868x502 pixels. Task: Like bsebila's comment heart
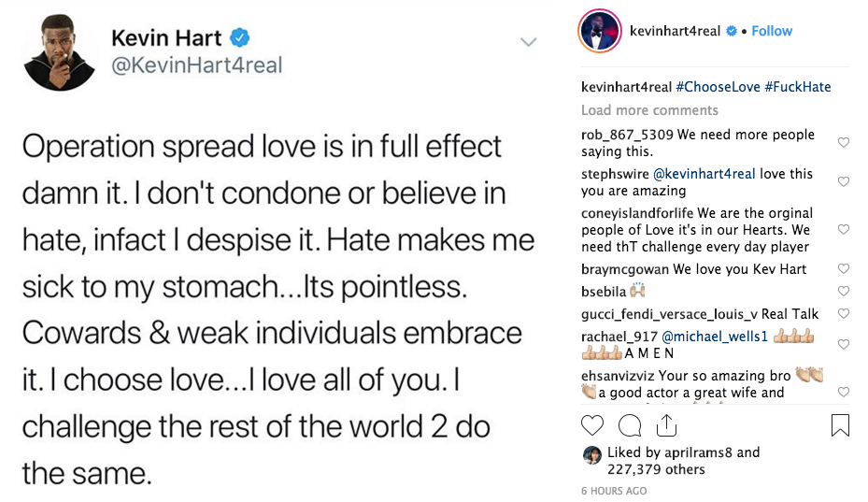click(x=843, y=291)
